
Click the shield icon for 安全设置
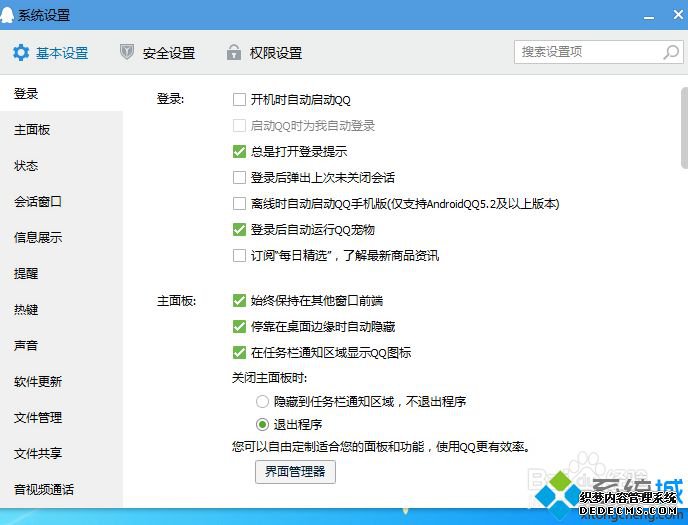click(x=127, y=52)
